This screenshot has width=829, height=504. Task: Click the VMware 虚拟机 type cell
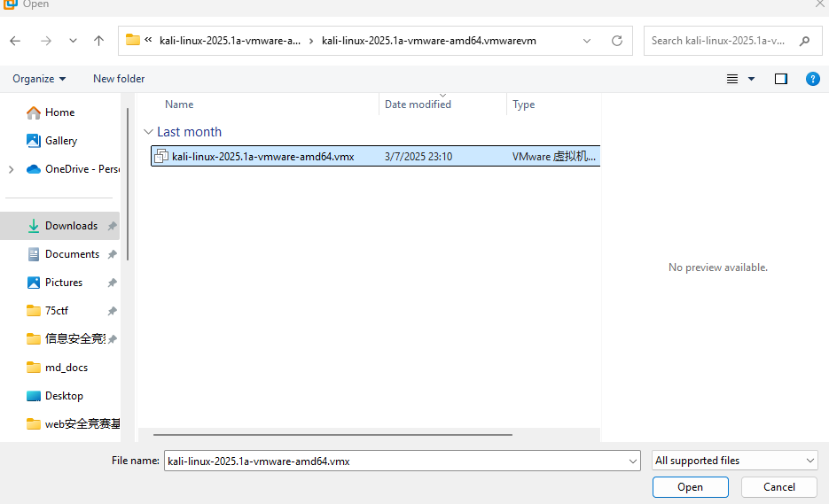553,157
